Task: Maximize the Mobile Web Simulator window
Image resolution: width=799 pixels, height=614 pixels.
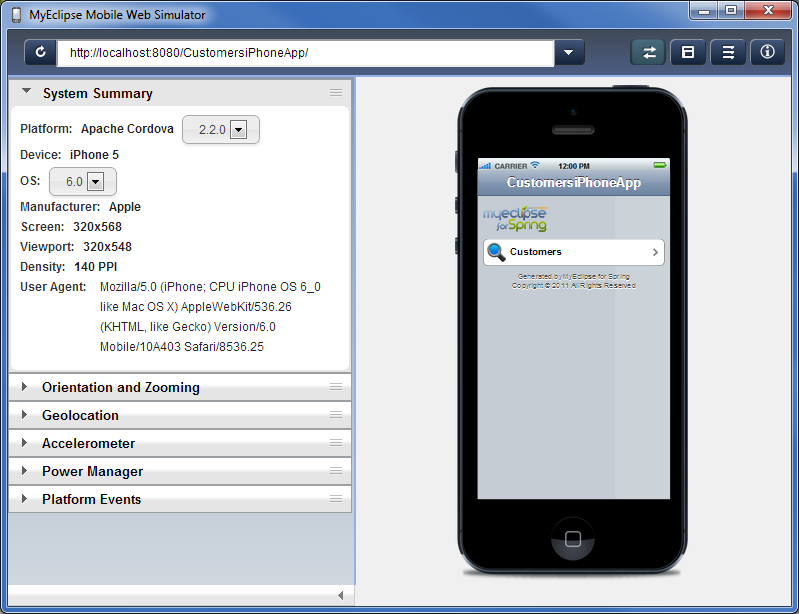Action: click(x=731, y=10)
